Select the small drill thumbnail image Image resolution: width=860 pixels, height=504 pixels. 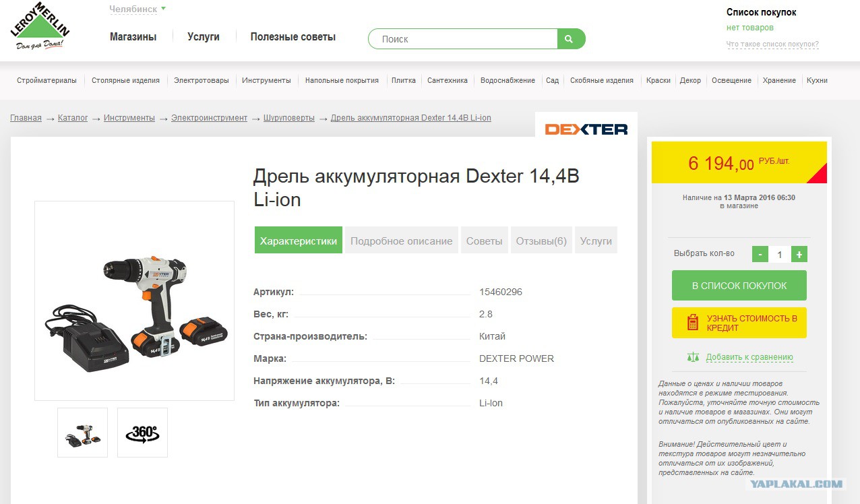[82, 433]
